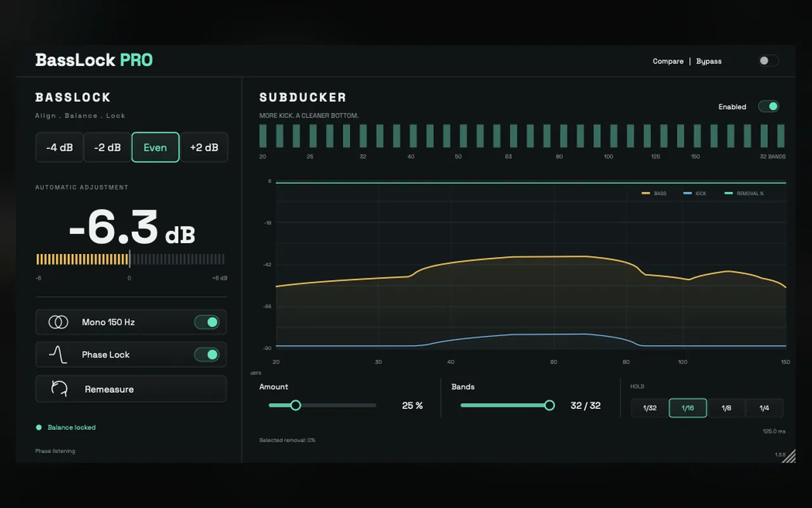Click the first band bar at 20 Hz
The image size is (812, 508).
(x=263, y=136)
